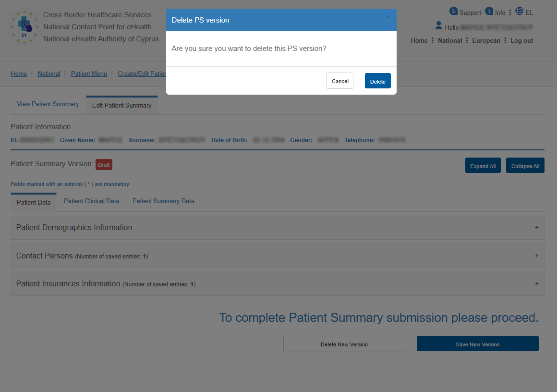Viewport: 557px width, 392px height.
Task: Open the Patient Menu breadcrumb link
Action: click(x=89, y=74)
